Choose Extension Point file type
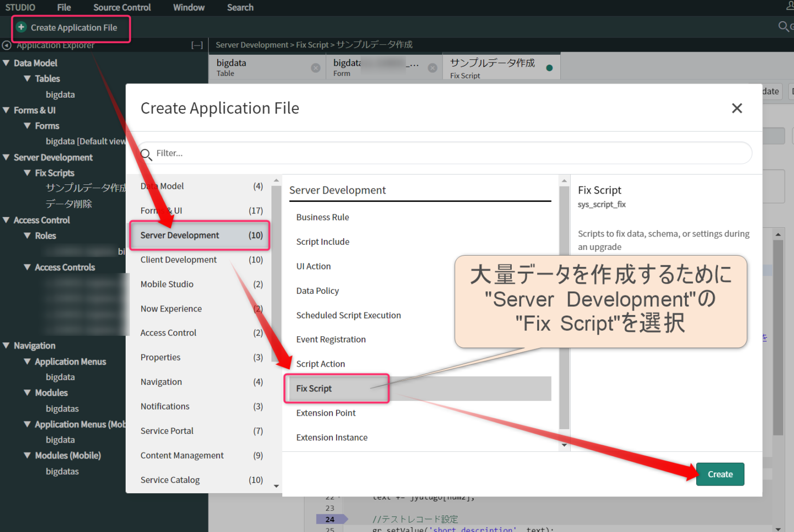 pyautogui.click(x=420, y=413)
